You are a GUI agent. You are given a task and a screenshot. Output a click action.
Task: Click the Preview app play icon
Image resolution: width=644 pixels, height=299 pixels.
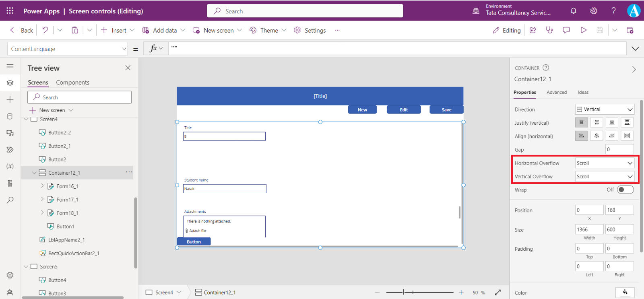coord(583,30)
